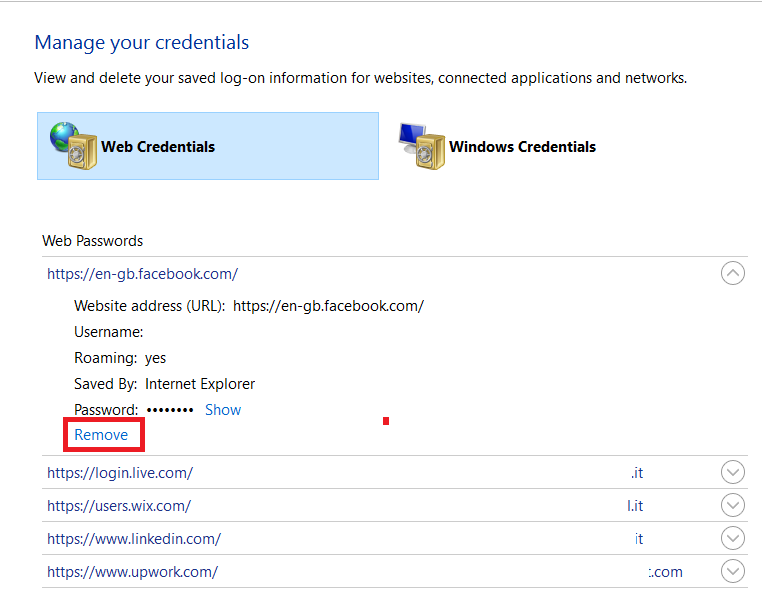Show the saved Facebook password
Image resolution: width=762 pixels, height=608 pixels.
pos(223,410)
